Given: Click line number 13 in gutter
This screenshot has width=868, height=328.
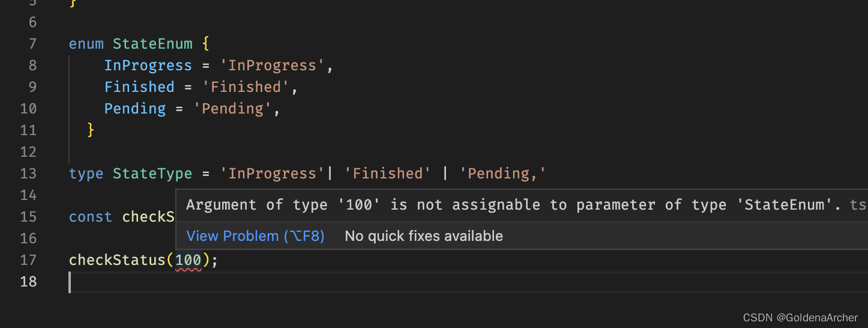Looking at the screenshot, I should (28, 174).
